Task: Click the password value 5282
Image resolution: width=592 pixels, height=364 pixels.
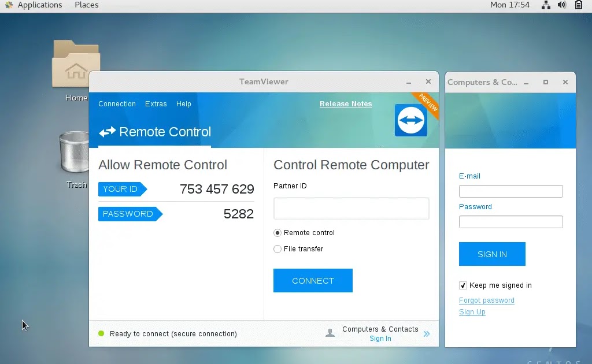Action: (x=239, y=214)
